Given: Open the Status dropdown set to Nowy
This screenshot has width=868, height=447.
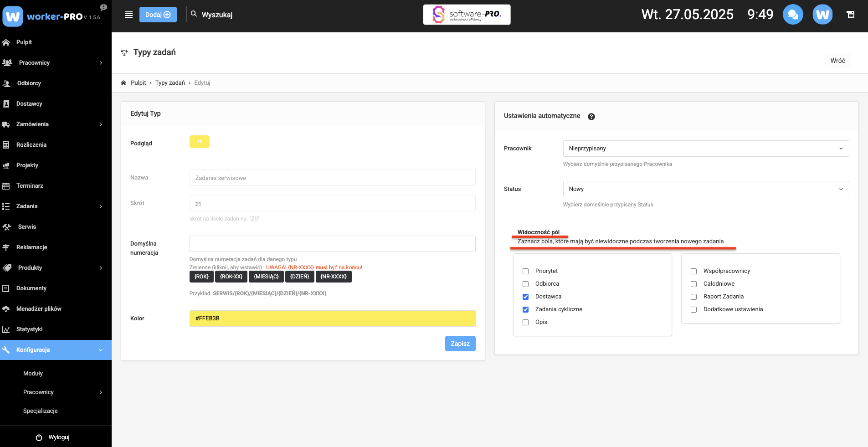Looking at the screenshot, I should [706, 189].
